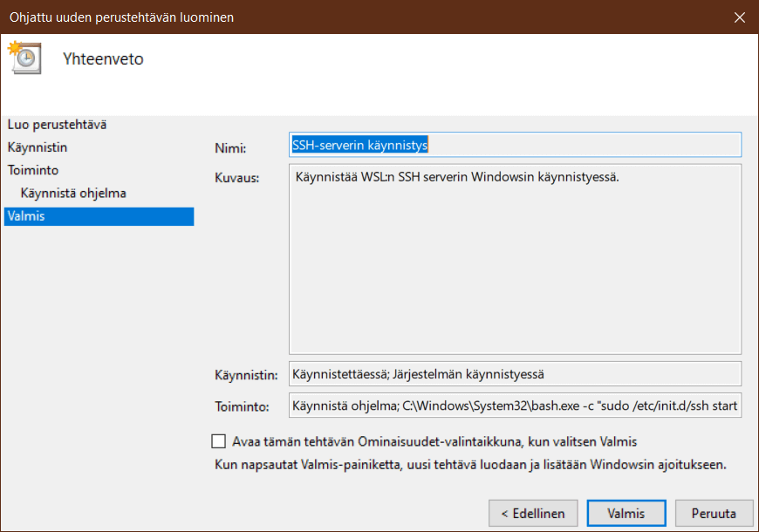
Task: Click the task wizard clock icon
Action: (x=24, y=57)
